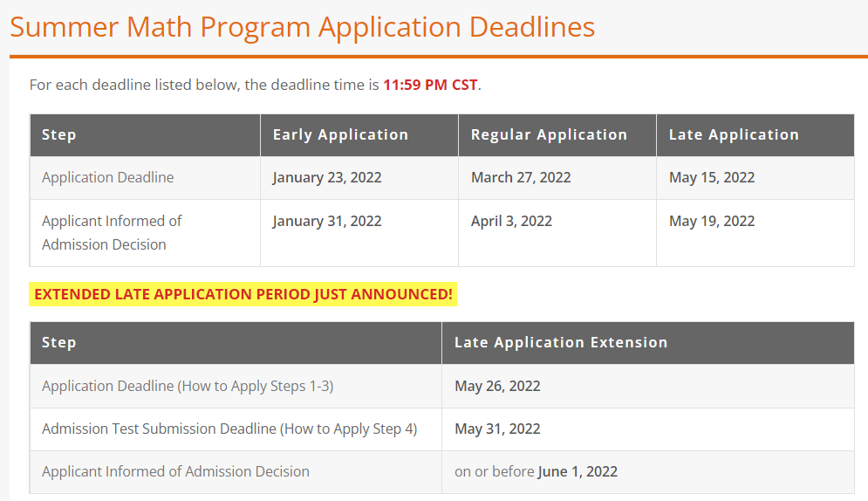
Task: Select the March 27, 2022 regular deadline
Action: coord(521,178)
